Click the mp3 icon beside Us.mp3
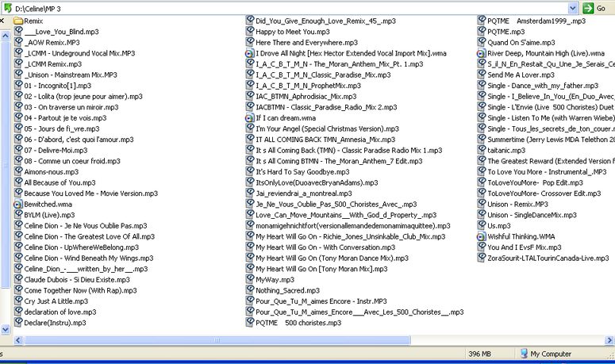Screen dimensions: 615x364 [x=482, y=225]
